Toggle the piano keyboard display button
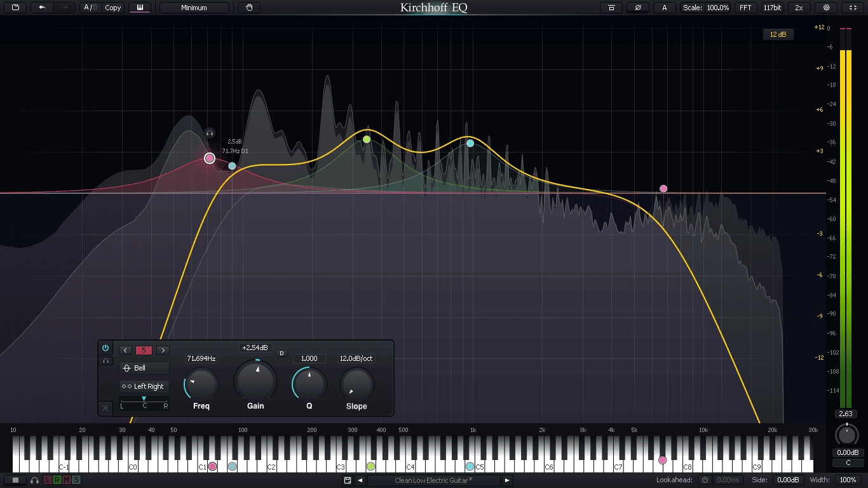868x488 pixels. (140, 8)
